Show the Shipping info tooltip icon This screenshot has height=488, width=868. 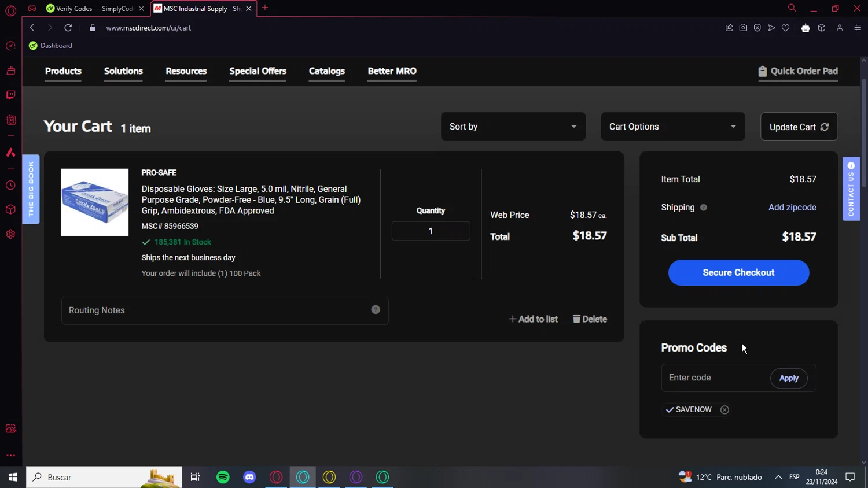tap(704, 208)
